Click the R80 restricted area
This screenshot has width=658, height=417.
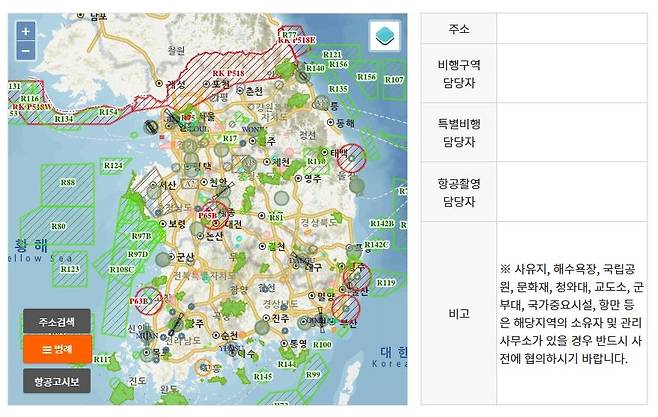click(x=58, y=226)
